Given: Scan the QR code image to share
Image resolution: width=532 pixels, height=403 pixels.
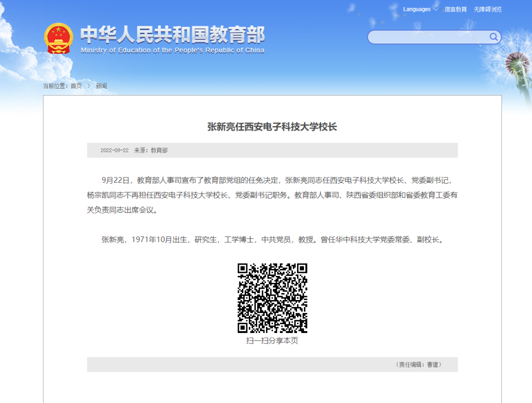Looking at the screenshot, I should click(272, 298).
